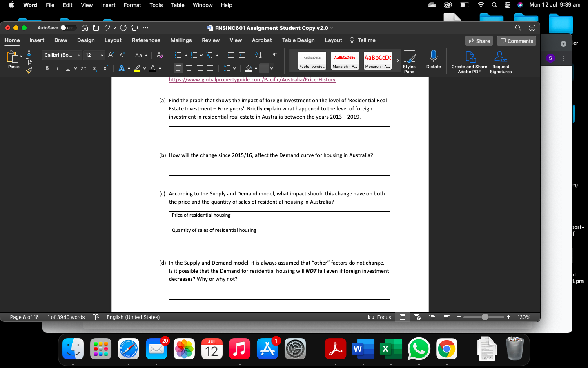Toggle bold formatting

tap(47, 68)
